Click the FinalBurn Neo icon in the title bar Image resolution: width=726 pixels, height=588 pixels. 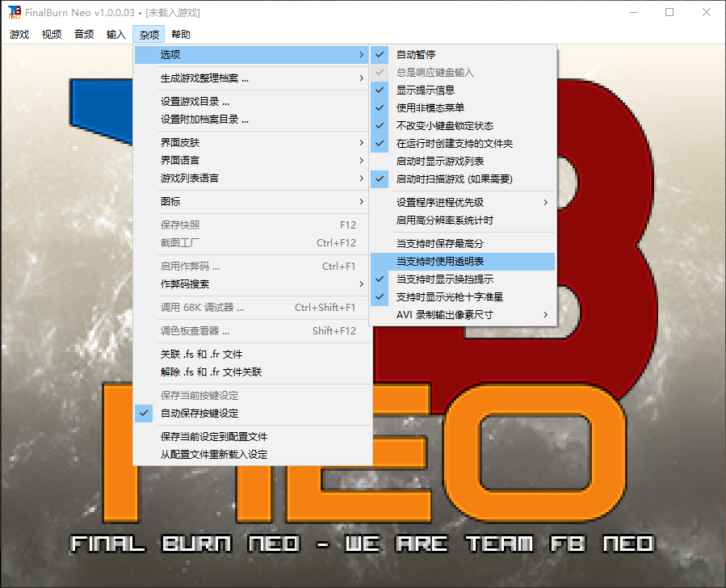click(x=12, y=12)
